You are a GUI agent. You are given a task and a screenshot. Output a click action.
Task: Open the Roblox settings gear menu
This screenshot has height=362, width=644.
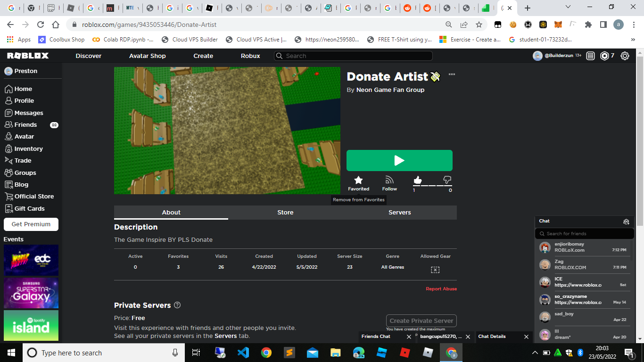pyautogui.click(x=625, y=56)
